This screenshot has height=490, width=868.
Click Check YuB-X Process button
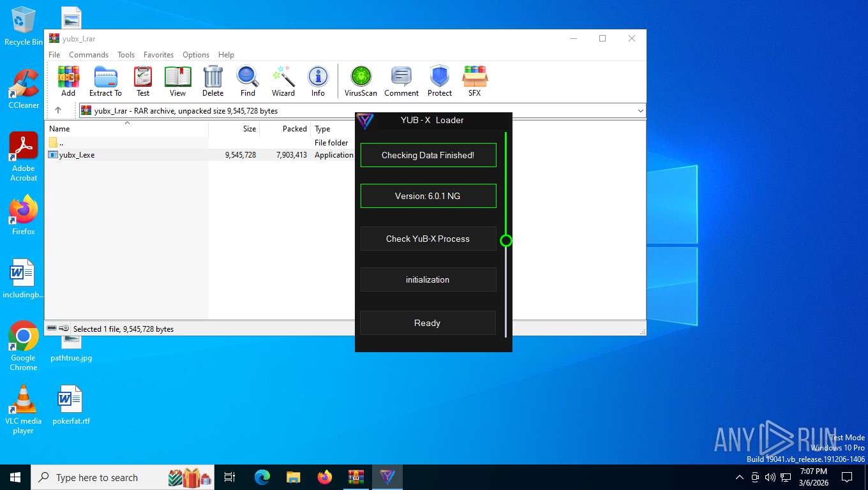(x=428, y=239)
